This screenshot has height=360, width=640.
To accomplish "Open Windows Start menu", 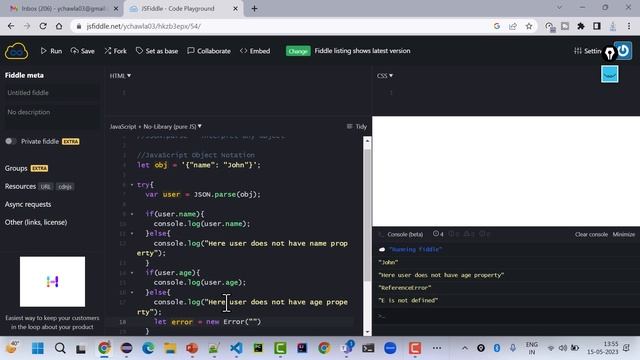I will coord(38,349).
